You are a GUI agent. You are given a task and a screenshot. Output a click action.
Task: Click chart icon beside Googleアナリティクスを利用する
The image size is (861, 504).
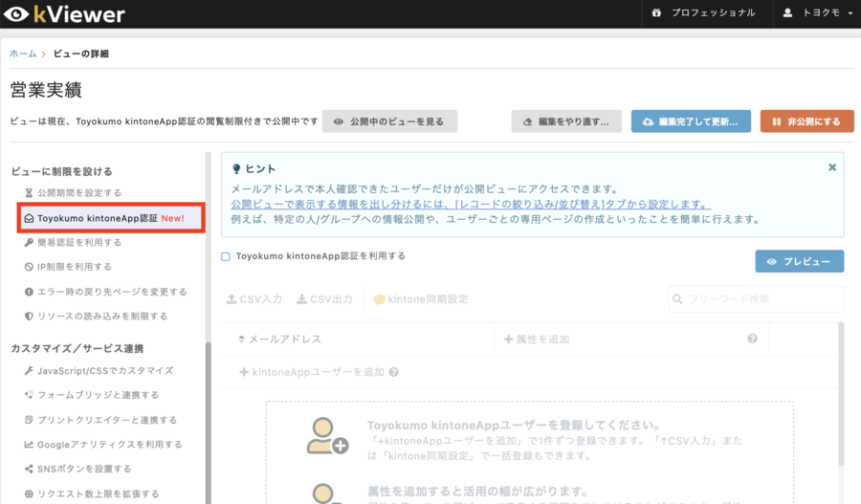29,444
